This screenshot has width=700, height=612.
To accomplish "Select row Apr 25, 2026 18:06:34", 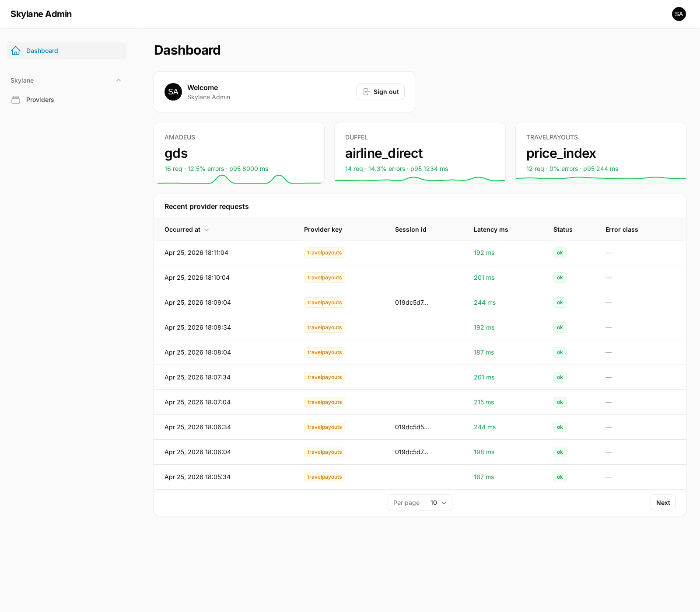I will (420, 427).
